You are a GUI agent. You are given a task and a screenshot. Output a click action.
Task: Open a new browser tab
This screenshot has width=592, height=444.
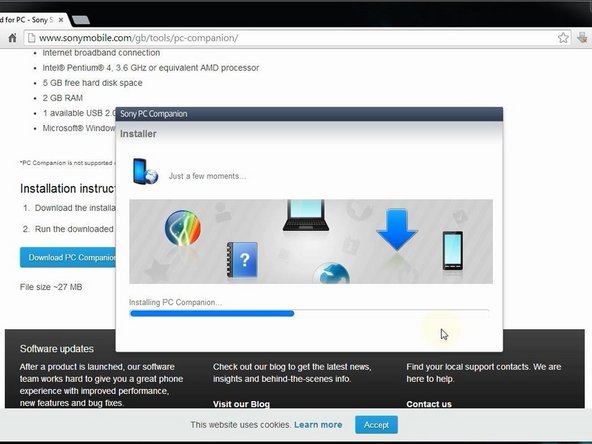click(x=80, y=20)
